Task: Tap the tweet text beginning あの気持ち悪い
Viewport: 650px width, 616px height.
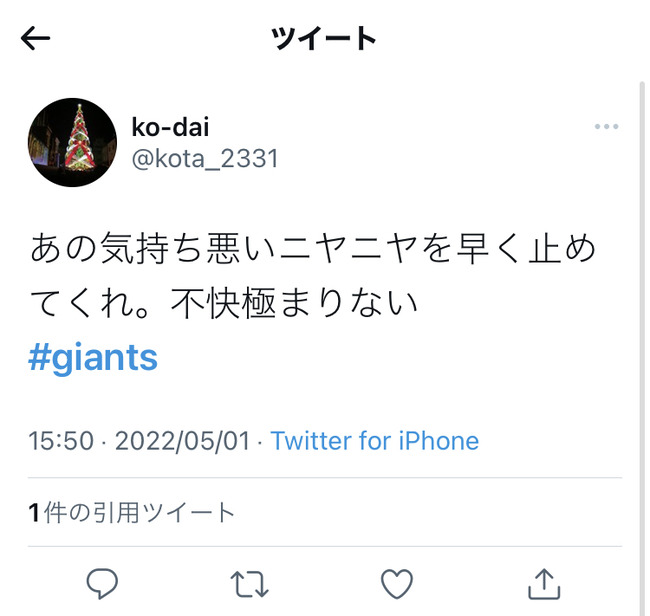Action: [x=313, y=276]
